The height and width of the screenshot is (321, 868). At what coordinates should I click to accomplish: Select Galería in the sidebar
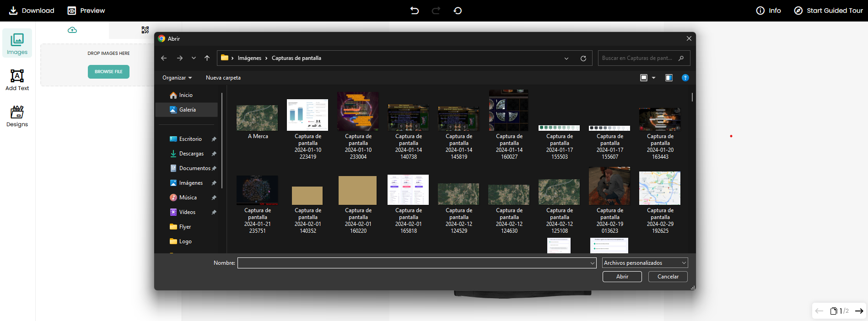[x=187, y=110]
